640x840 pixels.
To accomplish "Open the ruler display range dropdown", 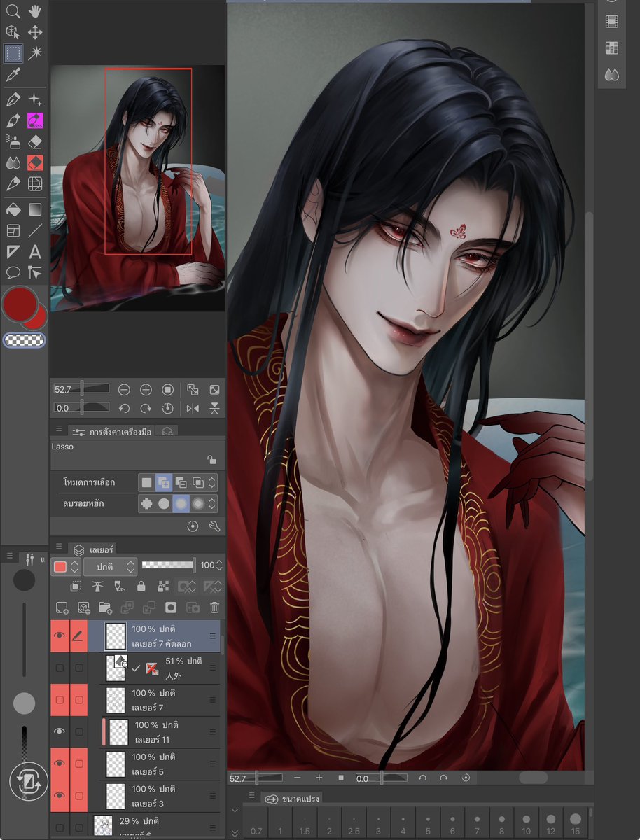I will 211,587.
